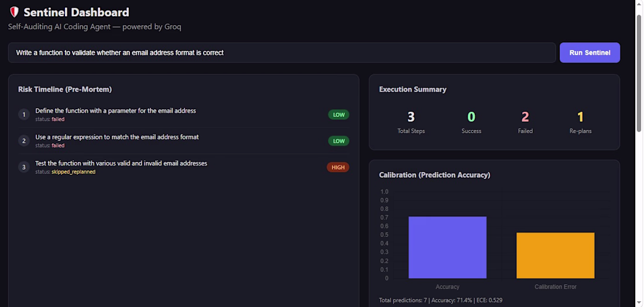
Task: Click the orange Calibration Error bar
Action: [x=555, y=256]
